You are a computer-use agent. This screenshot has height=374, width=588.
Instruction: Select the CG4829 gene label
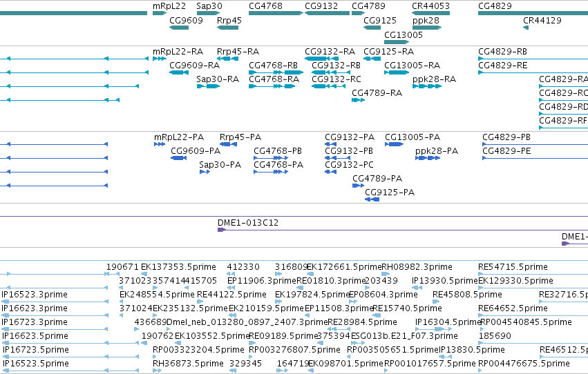tap(495, 6)
